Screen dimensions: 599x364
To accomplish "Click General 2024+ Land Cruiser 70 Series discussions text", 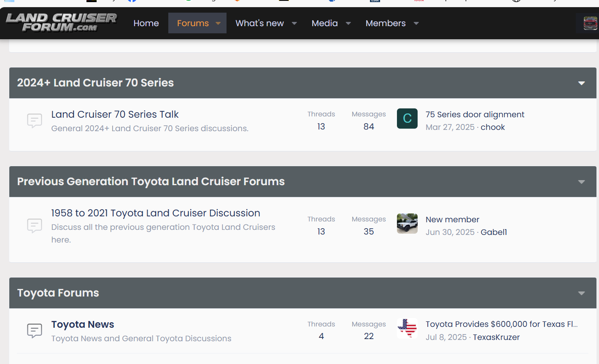I will (x=150, y=128).
